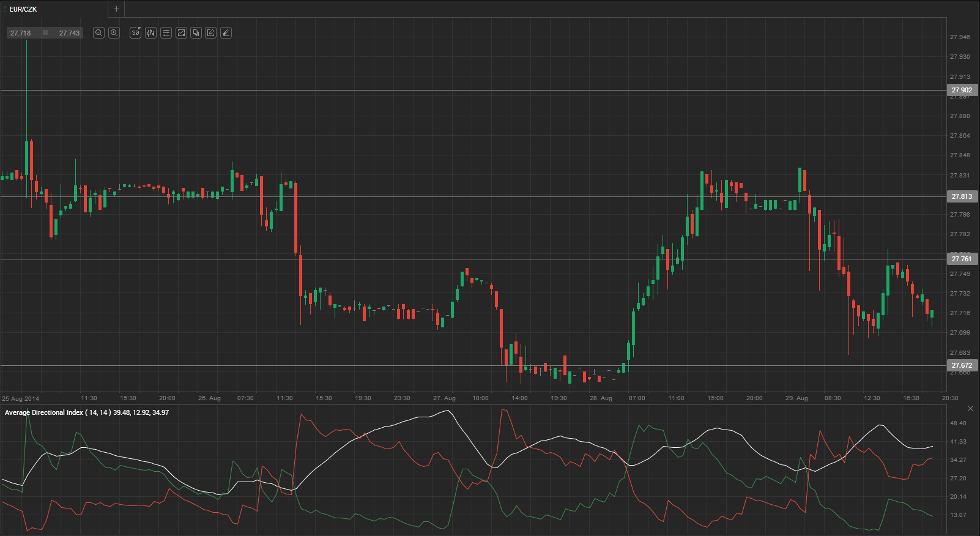Select the 27.902 price level marker
This screenshot has width=980, height=536.
pos(962,90)
